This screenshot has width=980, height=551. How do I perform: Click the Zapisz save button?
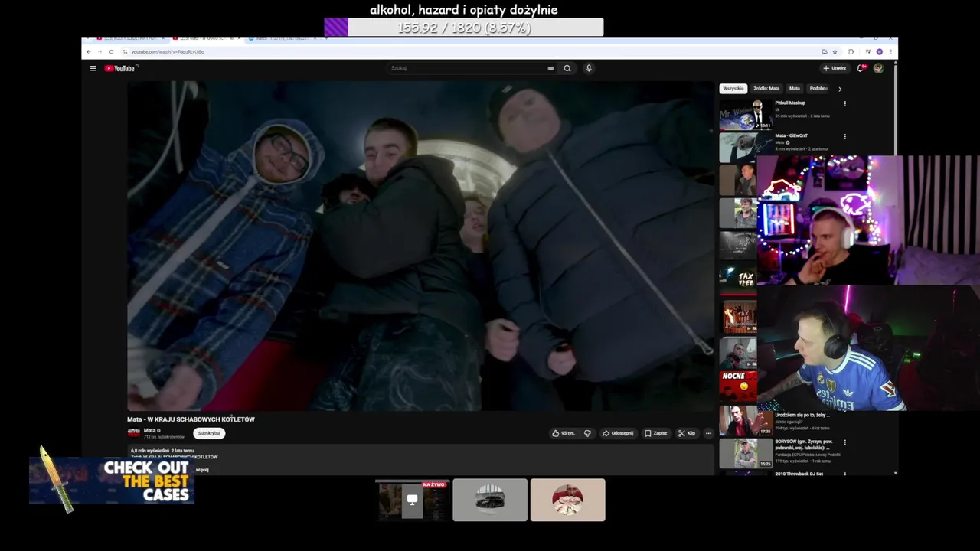click(656, 433)
